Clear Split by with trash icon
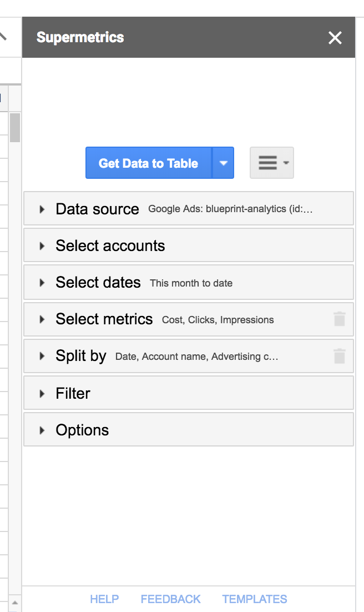The image size is (364, 612). 340,356
